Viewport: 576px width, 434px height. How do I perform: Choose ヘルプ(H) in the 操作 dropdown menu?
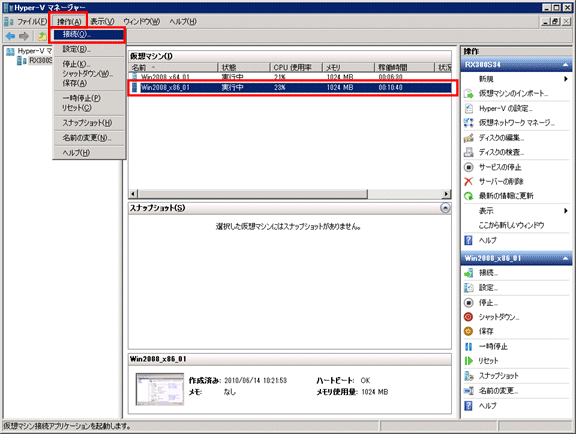(x=89, y=153)
